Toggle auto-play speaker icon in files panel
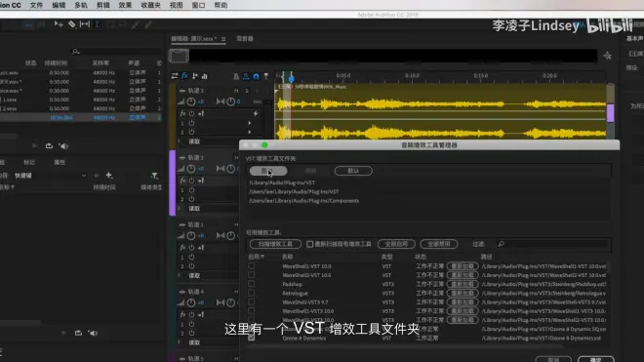The height and width of the screenshot is (362, 644). (63, 145)
